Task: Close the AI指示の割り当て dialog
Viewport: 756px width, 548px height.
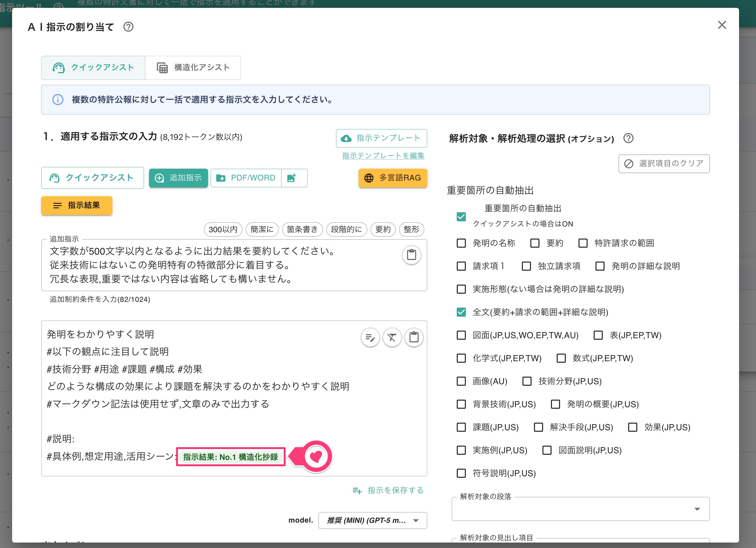Action: point(722,25)
